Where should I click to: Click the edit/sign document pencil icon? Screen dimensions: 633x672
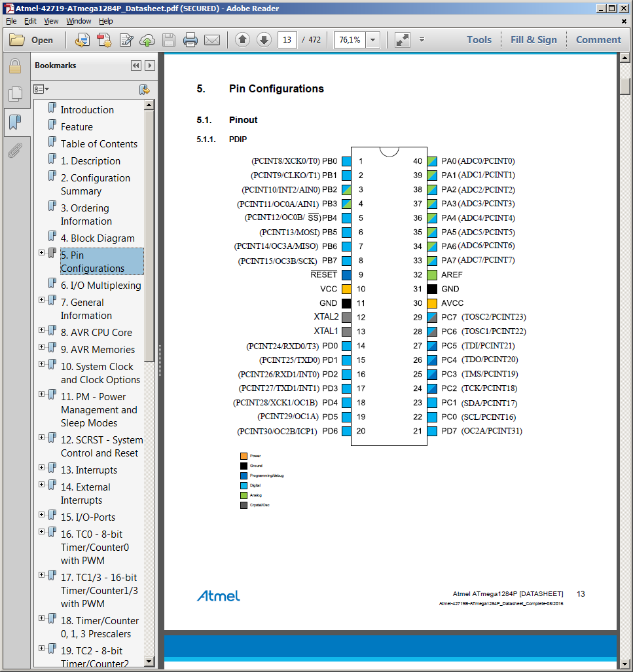[x=126, y=40]
